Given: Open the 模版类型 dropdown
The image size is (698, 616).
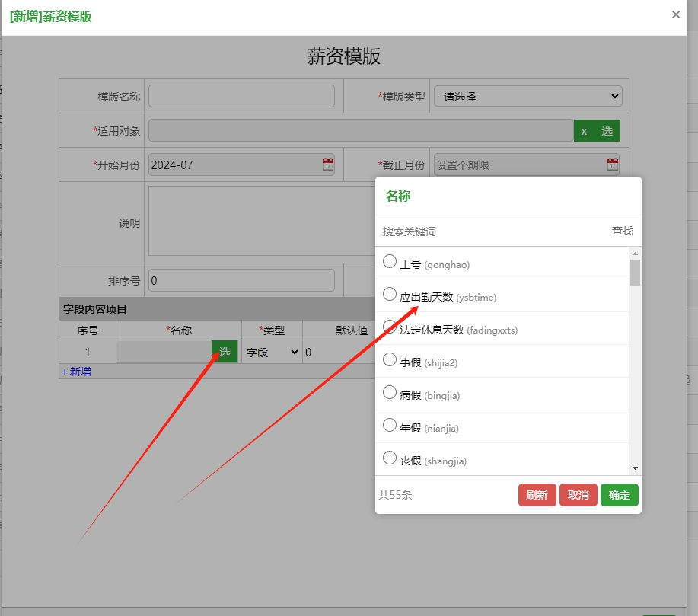Looking at the screenshot, I should (x=528, y=97).
